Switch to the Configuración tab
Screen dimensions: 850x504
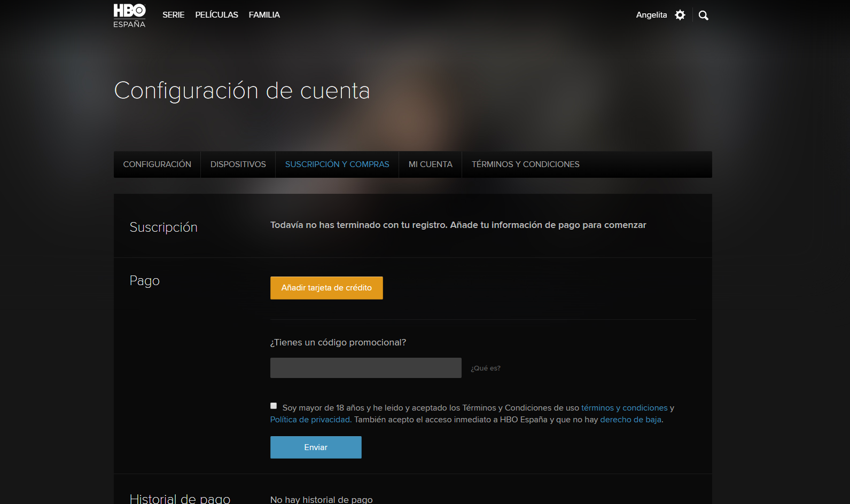(x=157, y=164)
